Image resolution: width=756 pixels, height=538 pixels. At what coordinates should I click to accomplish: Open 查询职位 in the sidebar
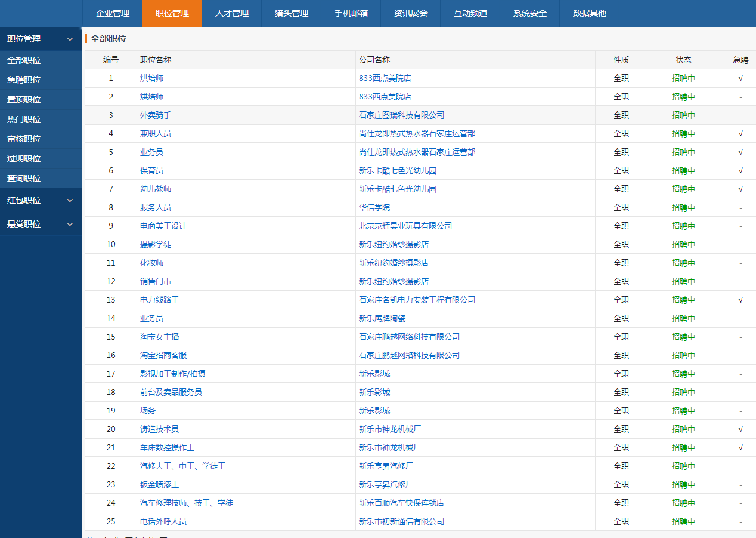click(x=24, y=178)
